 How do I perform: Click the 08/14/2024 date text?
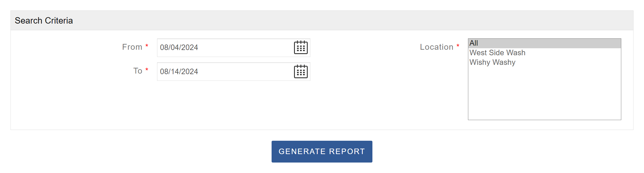(x=179, y=72)
